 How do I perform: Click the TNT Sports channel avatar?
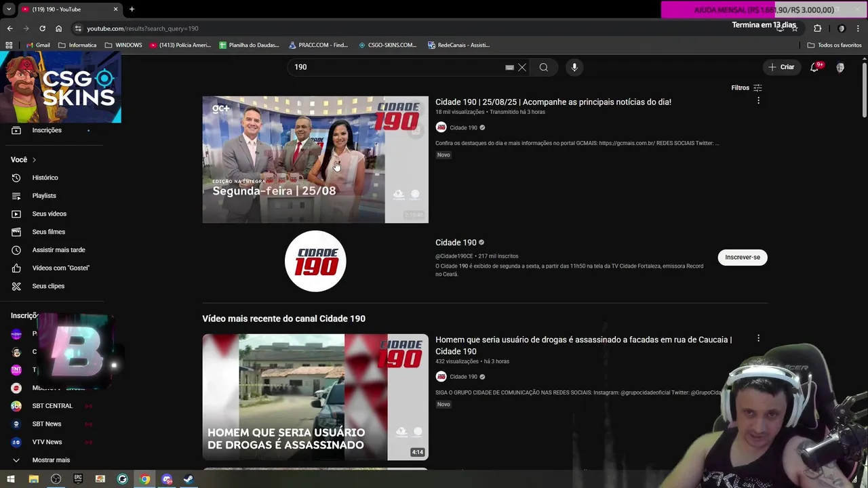(16, 370)
